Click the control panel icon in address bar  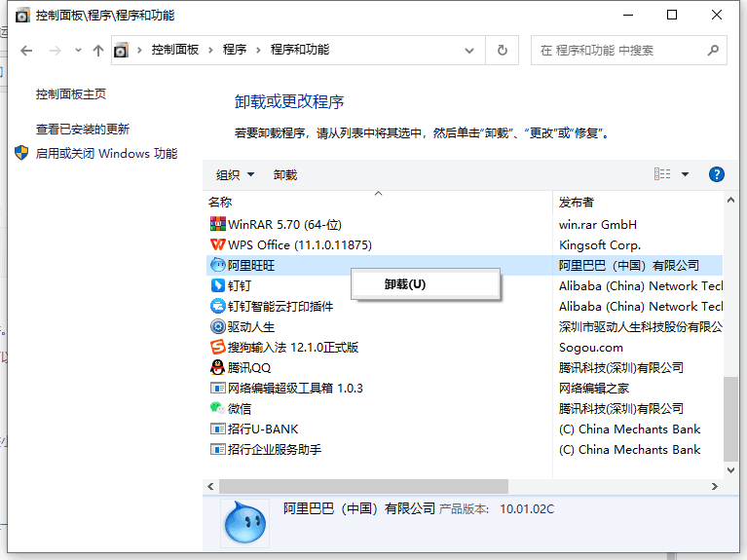[121, 50]
